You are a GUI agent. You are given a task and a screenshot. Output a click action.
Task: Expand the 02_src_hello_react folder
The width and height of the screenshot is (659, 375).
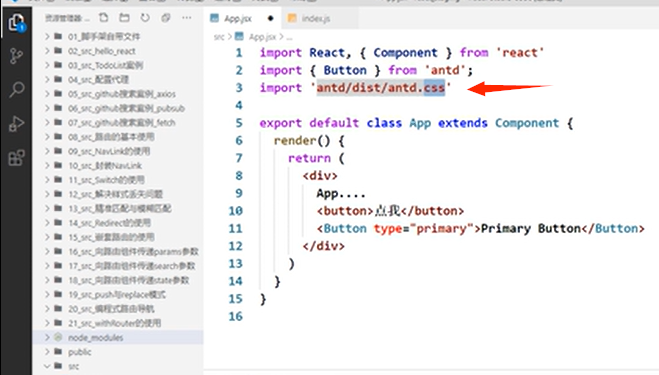[47, 51]
